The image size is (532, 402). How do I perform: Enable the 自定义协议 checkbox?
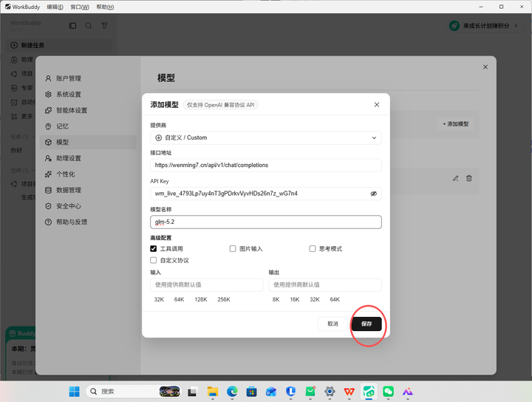coord(154,260)
